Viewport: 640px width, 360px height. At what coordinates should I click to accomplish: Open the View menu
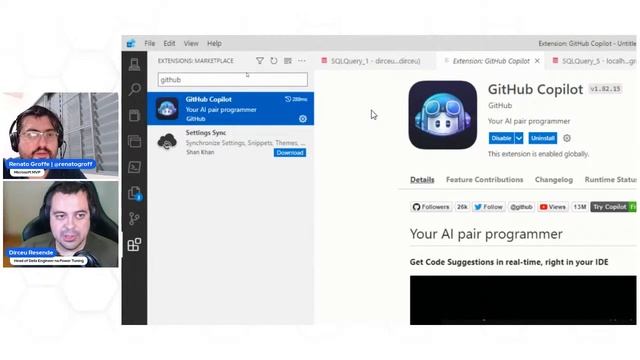pos(191,43)
